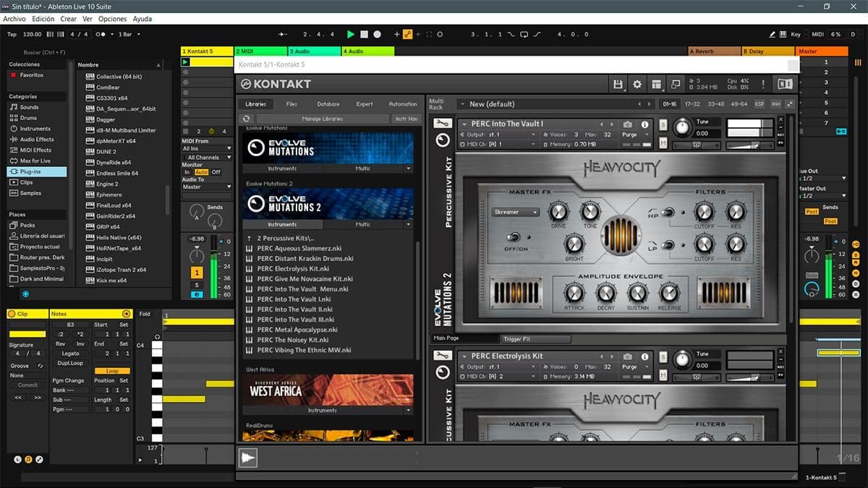Click Instruments under Evolve Mutations 2
This screenshot has height=488, width=868.
point(282,225)
